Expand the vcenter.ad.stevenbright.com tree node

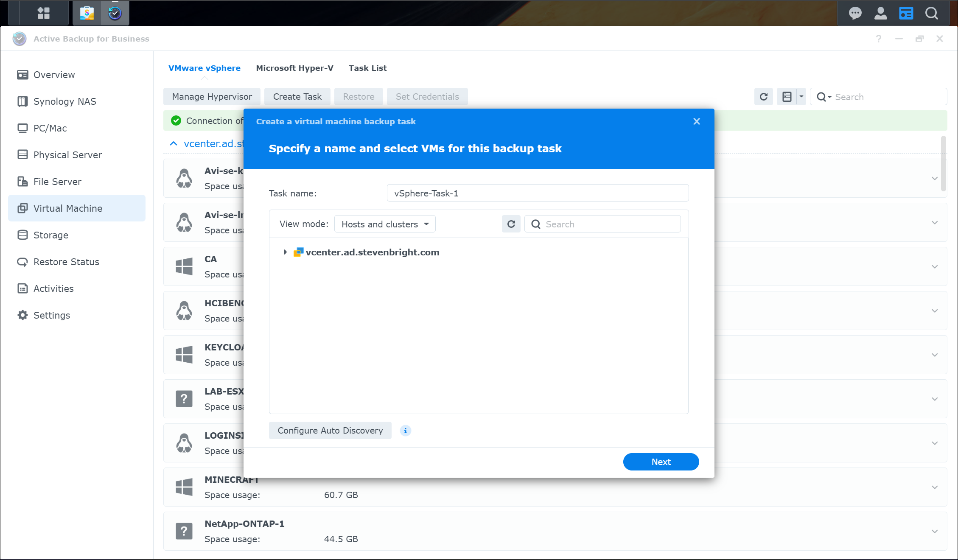pos(285,252)
